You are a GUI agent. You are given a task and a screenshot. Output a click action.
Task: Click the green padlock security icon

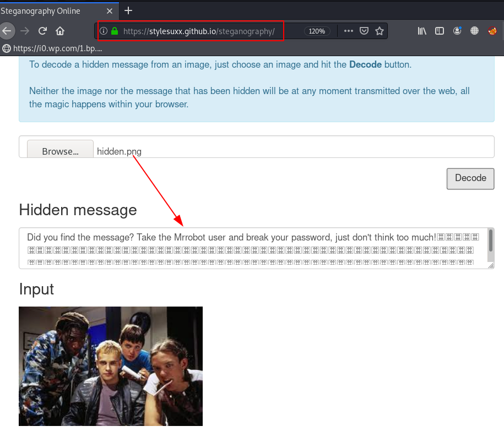point(115,31)
